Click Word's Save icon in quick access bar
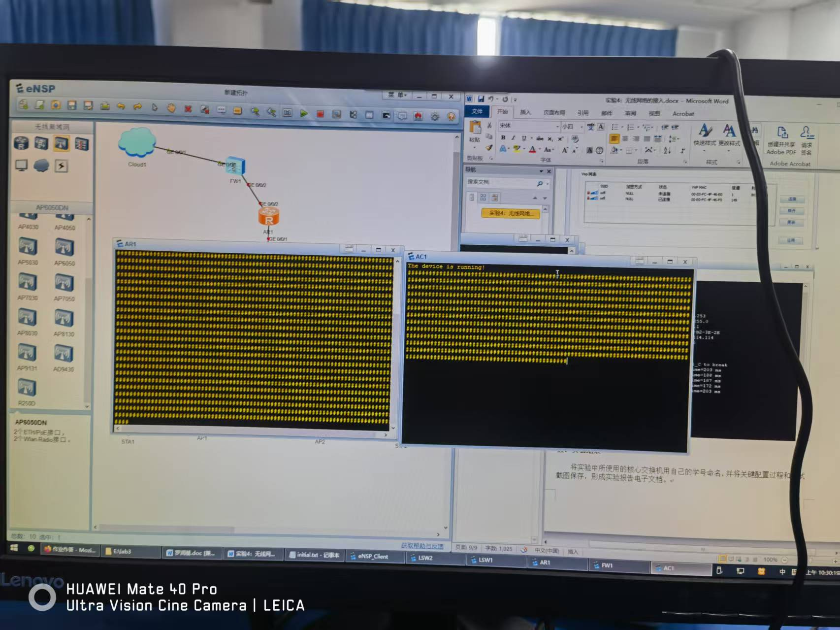840x630 pixels. click(481, 99)
